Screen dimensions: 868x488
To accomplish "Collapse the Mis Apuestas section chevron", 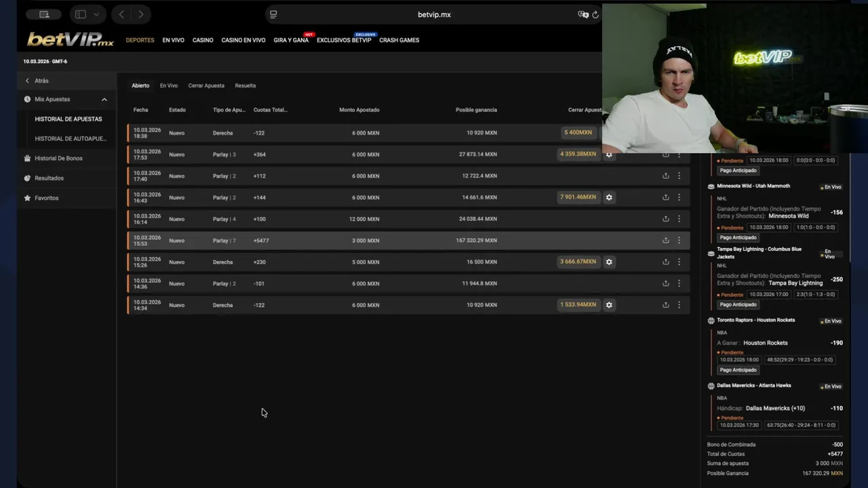I will click(104, 100).
